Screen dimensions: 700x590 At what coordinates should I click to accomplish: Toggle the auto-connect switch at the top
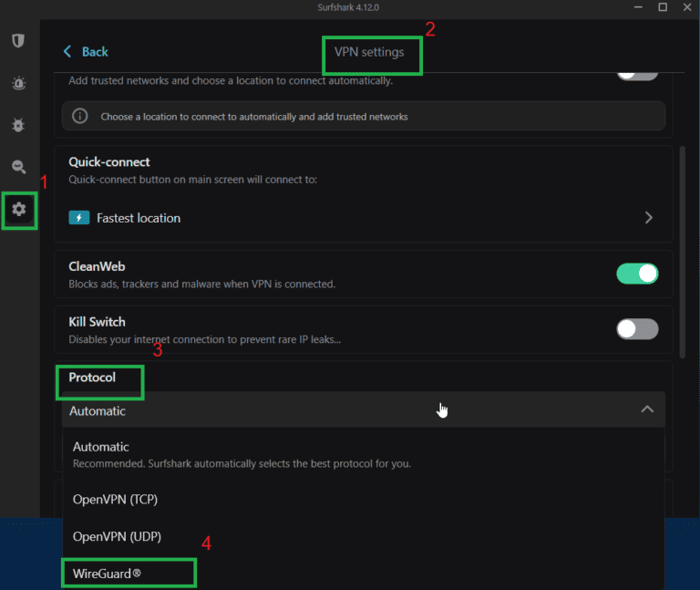[637, 73]
